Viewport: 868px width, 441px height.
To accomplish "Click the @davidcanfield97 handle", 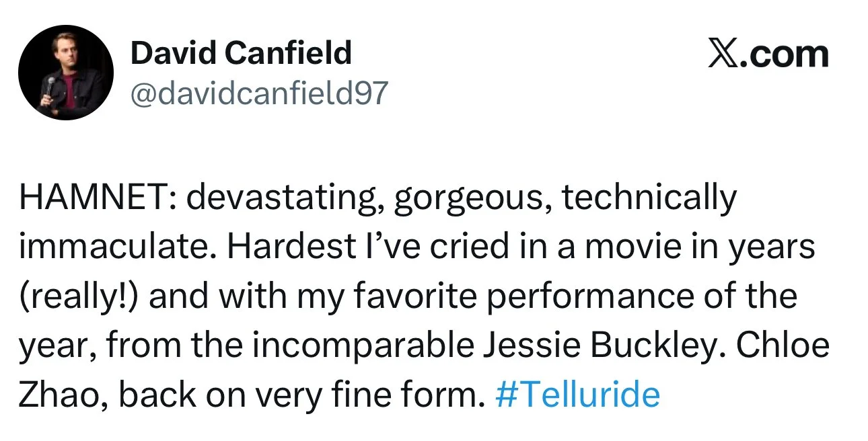I will (259, 94).
